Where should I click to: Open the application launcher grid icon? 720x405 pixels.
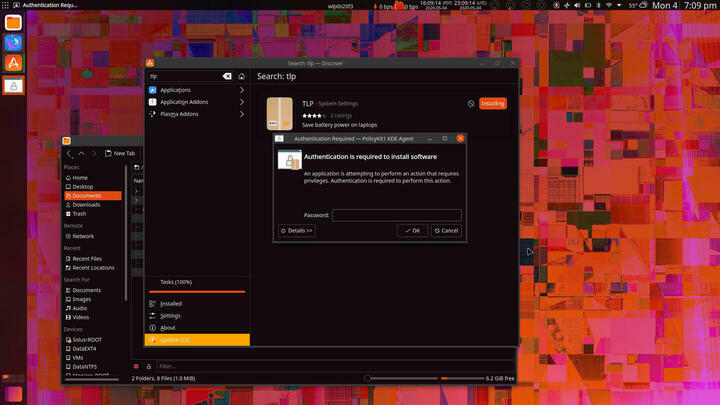click(x=5, y=5)
